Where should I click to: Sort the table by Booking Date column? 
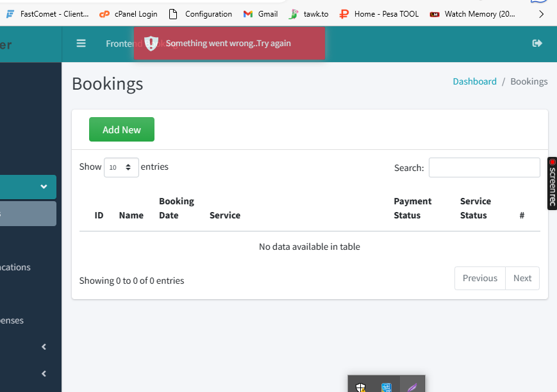tap(176, 208)
